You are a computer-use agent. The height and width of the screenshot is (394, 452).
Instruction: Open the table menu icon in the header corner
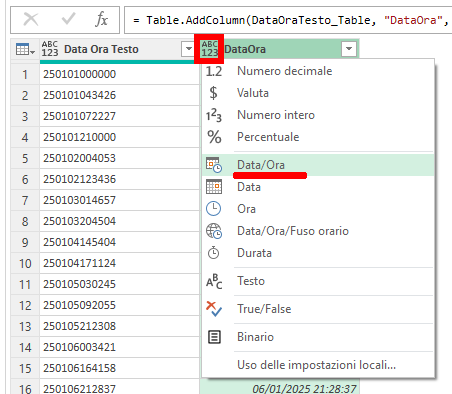pyautogui.click(x=25, y=50)
